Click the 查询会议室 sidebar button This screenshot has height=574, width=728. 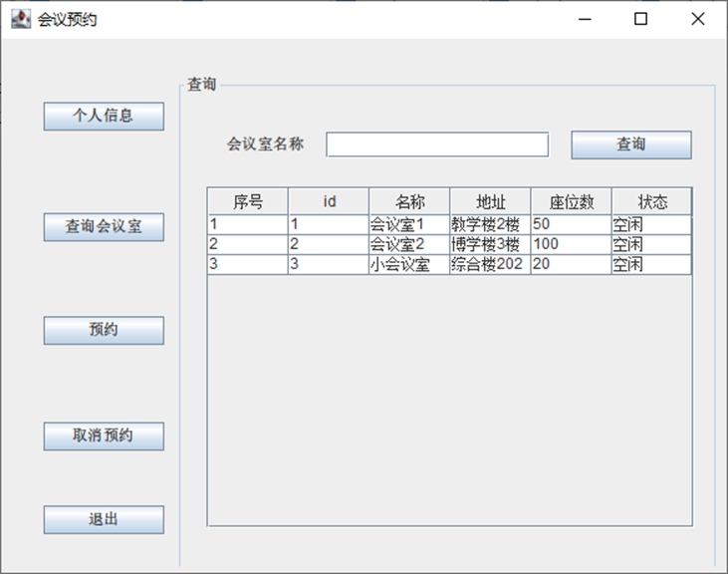coord(104,227)
